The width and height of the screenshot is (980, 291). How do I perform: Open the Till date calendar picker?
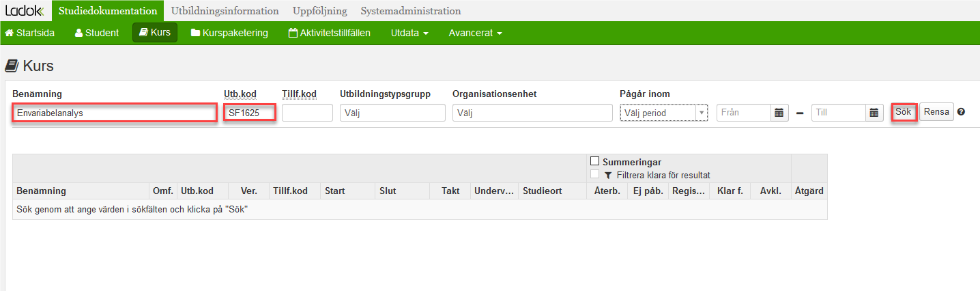(875, 113)
